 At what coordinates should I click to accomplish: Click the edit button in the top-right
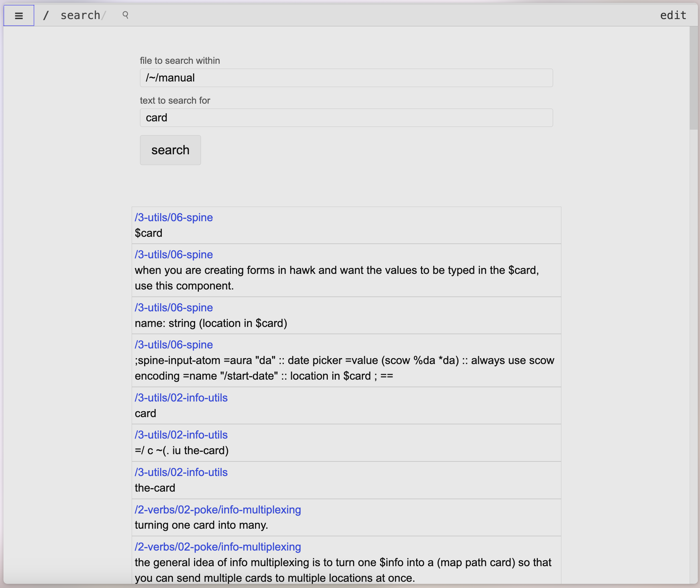click(x=673, y=15)
